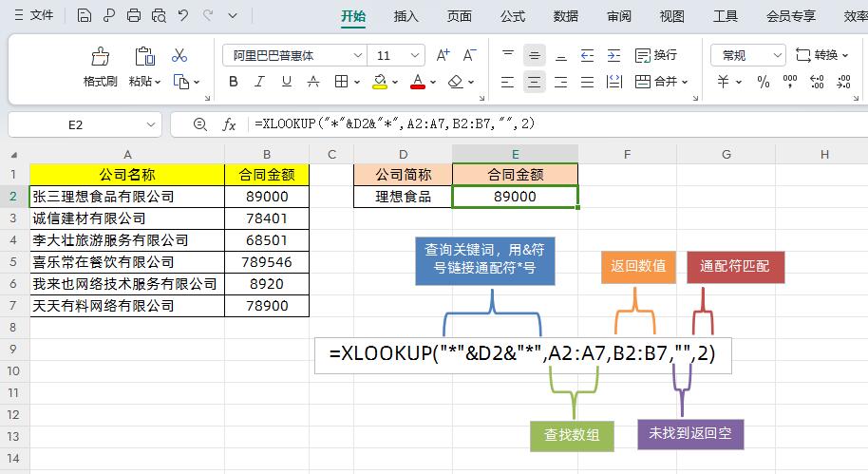This screenshot has height=474, width=868.
Task: Open the font name dropdown
Action: point(358,55)
